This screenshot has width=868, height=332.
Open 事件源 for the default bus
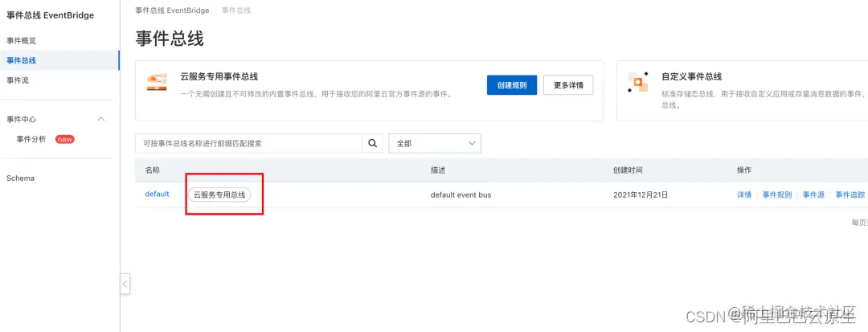[813, 195]
